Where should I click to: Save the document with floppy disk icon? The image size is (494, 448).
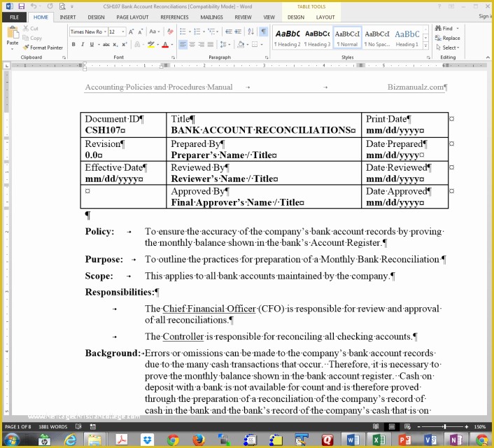pos(22,6)
